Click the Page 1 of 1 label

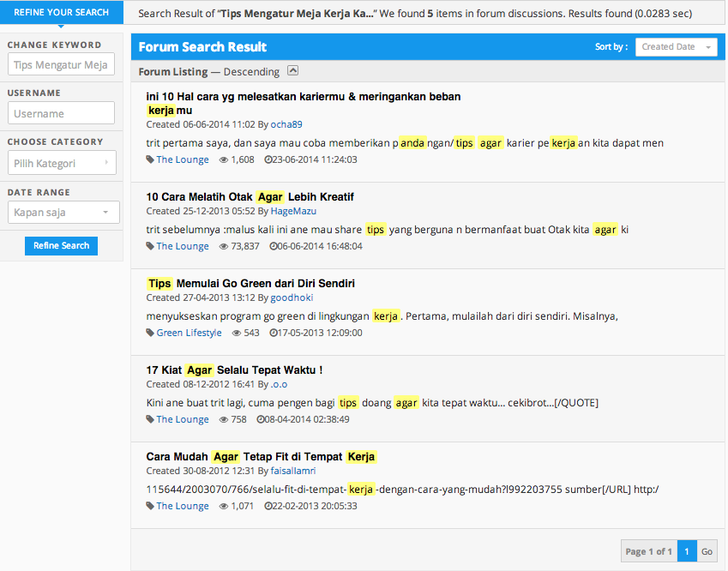click(648, 551)
